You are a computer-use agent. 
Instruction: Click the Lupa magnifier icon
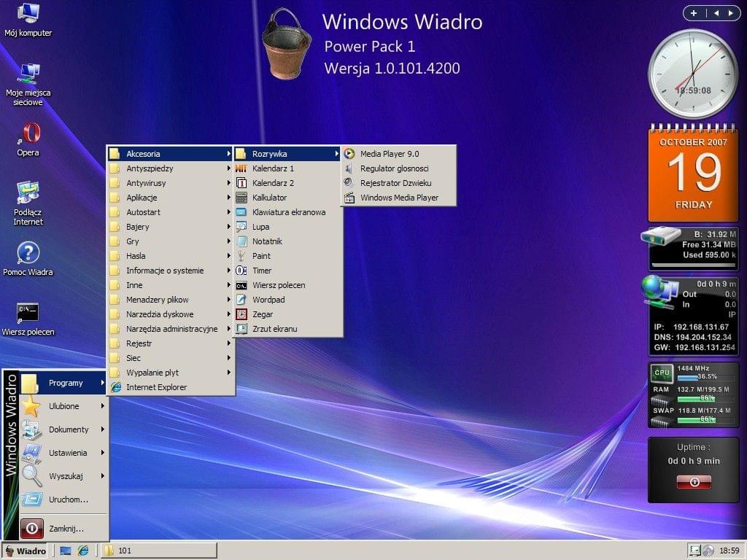241,227
